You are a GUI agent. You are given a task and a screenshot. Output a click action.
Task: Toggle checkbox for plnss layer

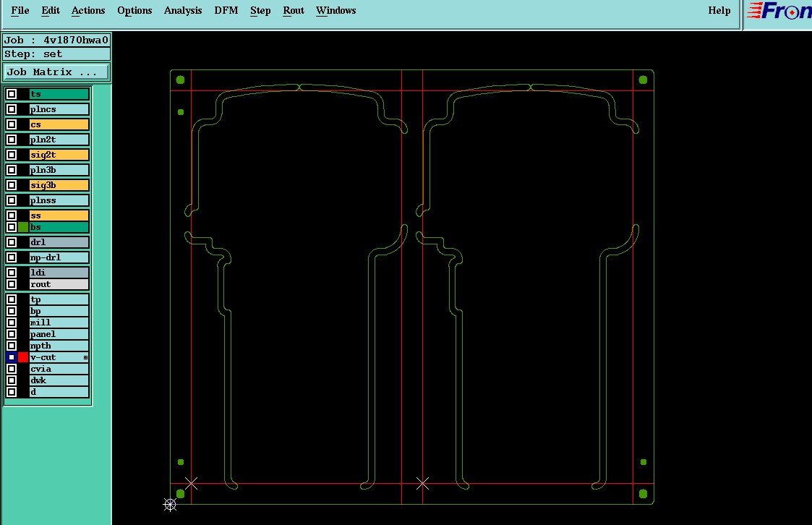pyautogui.click(x=12, y=200)
